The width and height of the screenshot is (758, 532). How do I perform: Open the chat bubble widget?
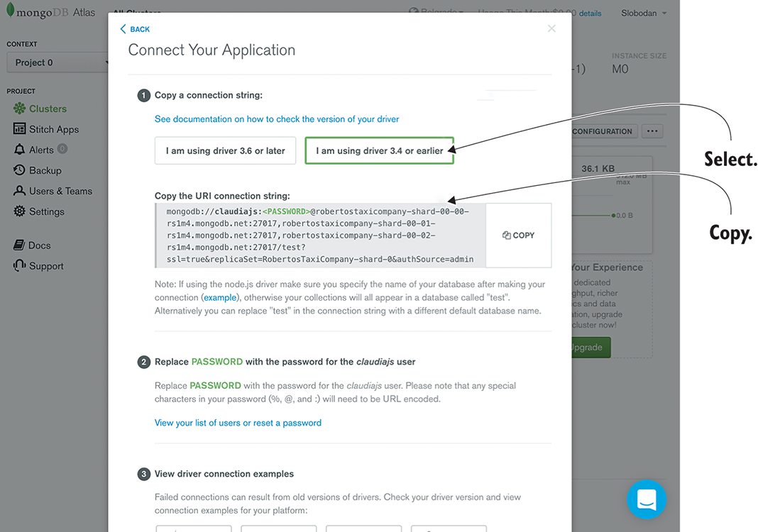point(647,499)
